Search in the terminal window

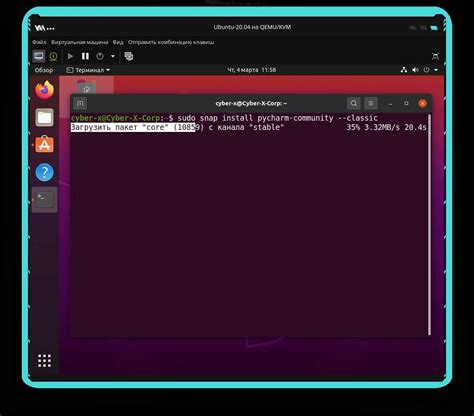point(354,104)
